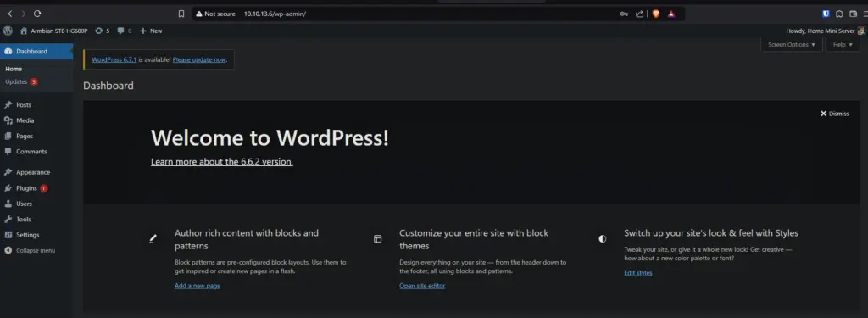868x318 pixels.
Task: Click the Switch up your site's look heading
Action: coord(711,233)
